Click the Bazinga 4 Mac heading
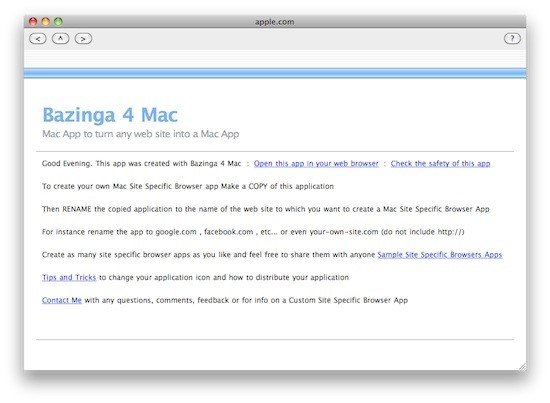550x403 pixels. [110, 115]
